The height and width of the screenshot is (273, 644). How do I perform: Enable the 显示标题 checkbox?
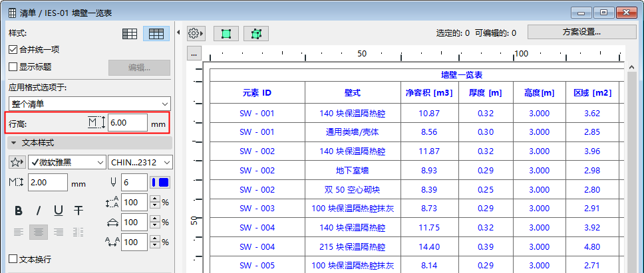pyautogui.click(x=13, y=67)
